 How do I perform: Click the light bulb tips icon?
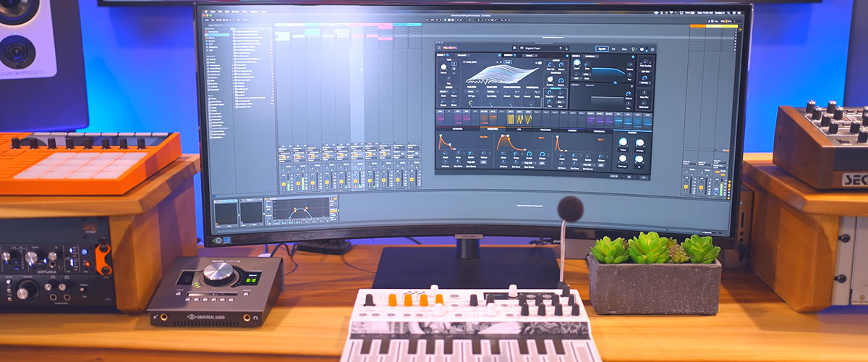pos(634,49)
